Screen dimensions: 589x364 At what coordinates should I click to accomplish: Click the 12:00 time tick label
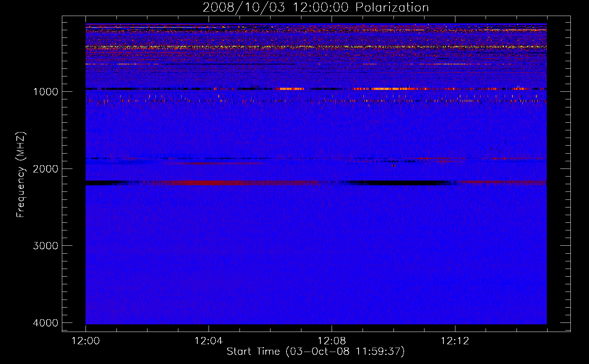click(x=86, y=341)
